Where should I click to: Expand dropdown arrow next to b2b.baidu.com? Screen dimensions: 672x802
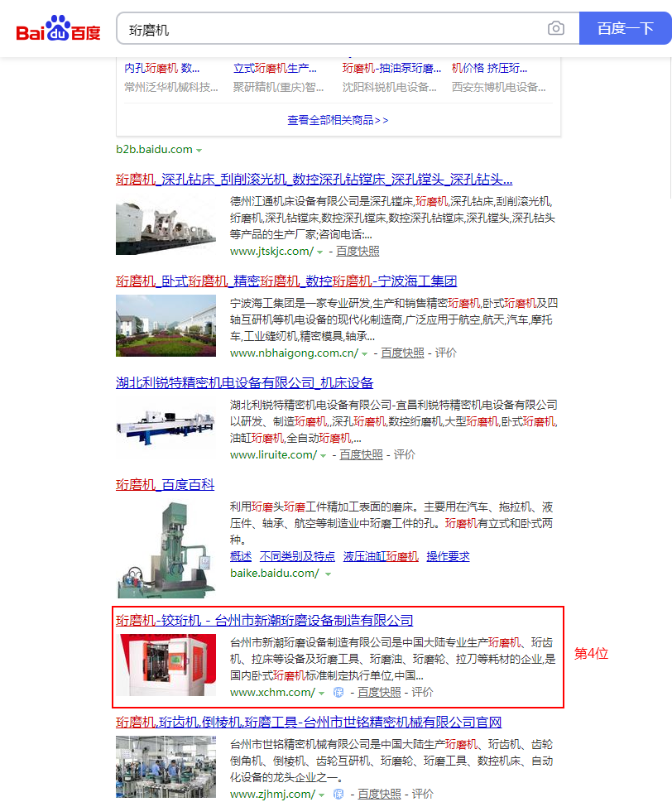[199, 151]
